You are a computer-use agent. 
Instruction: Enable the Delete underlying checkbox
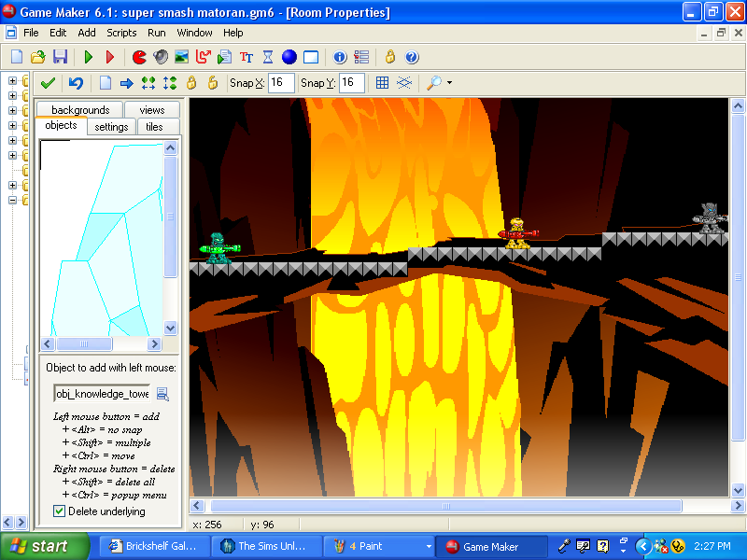59,511
